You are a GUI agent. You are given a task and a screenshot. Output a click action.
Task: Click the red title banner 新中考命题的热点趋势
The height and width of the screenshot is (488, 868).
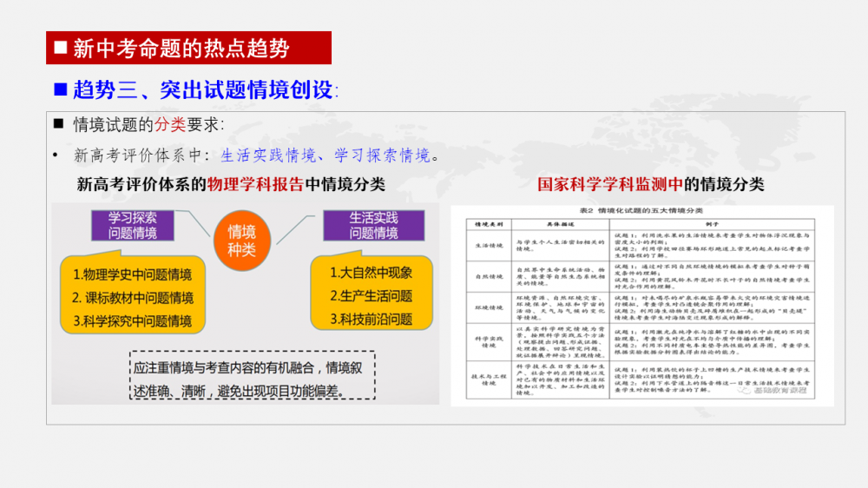point(188,48)
